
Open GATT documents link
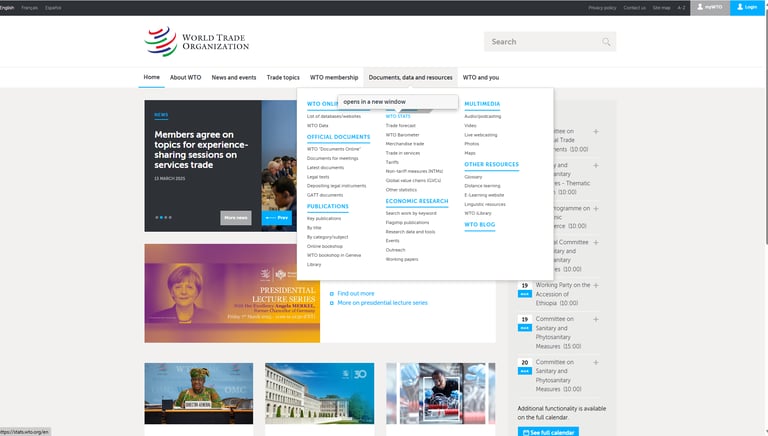click(325, 195)
